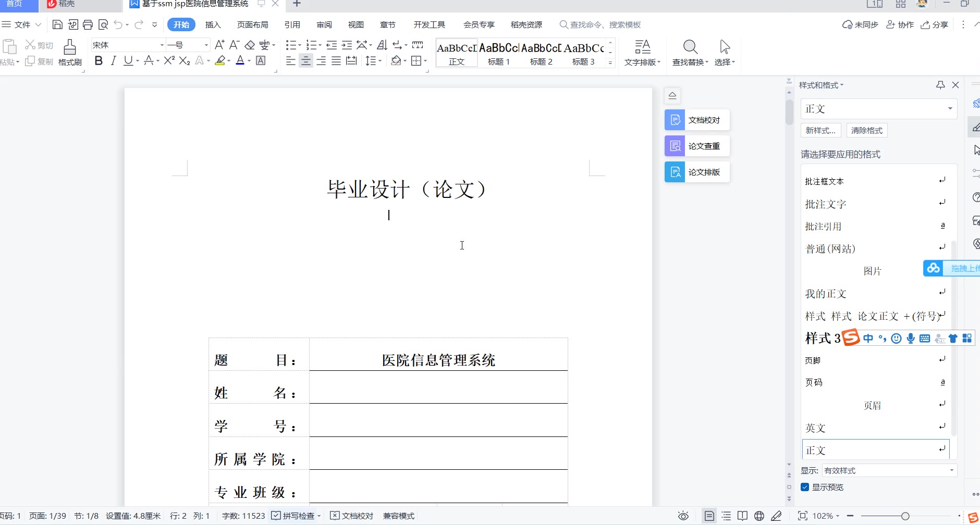The height and width of the screenshot is (525, 980).
Task: Increase paragraph indent
Action: point(347,45)
